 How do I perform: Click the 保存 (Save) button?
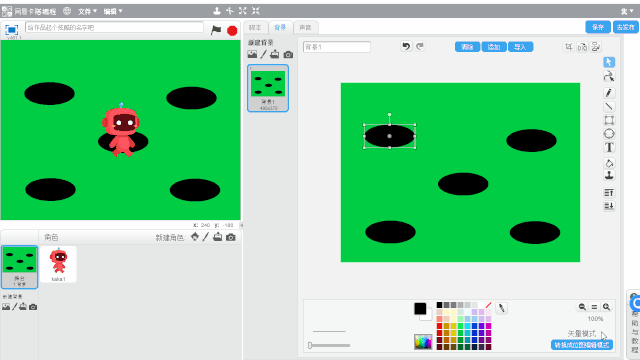click(598, 27)
